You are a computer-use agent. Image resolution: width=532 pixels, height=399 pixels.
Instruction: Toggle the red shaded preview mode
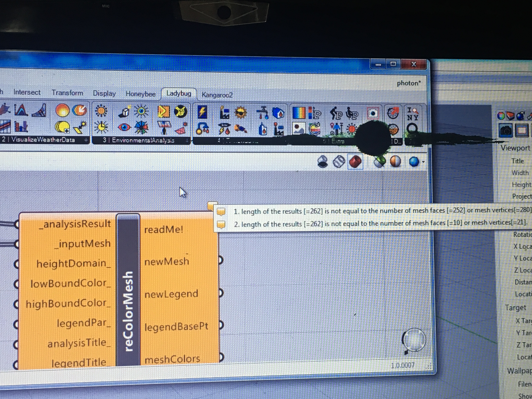click(355, 162)
